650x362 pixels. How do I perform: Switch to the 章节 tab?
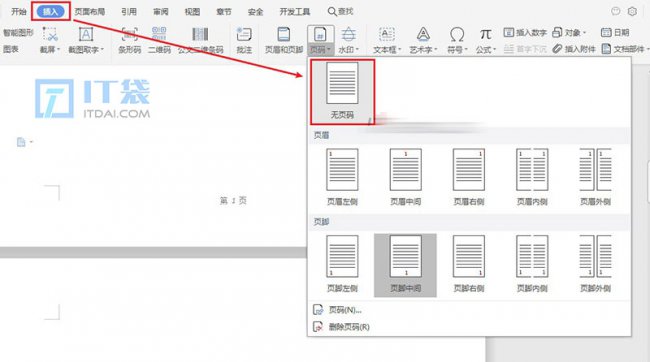click(x=224, y=12)
